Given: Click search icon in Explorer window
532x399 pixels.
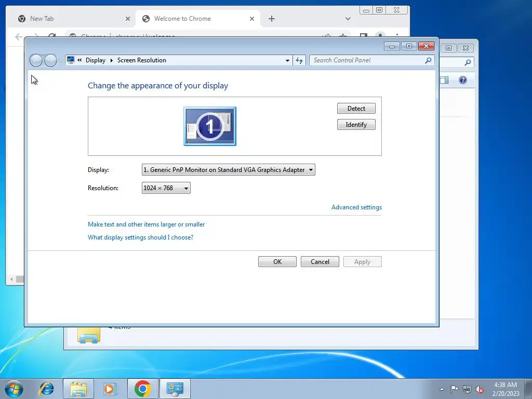Looking at the screenshot, I should [x=468, y=62].
